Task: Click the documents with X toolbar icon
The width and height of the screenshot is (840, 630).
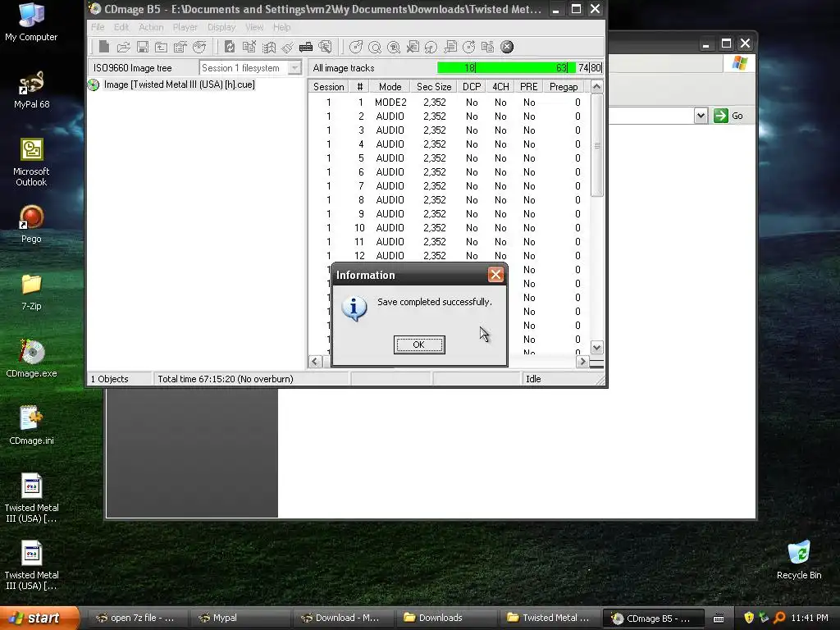Action: [249, 47]
